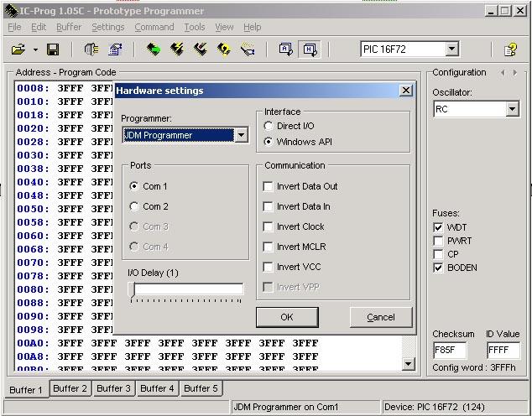Expand the Programmer dropdown list
The height and width of the screenshot is (416, 532).
[241, 135]
